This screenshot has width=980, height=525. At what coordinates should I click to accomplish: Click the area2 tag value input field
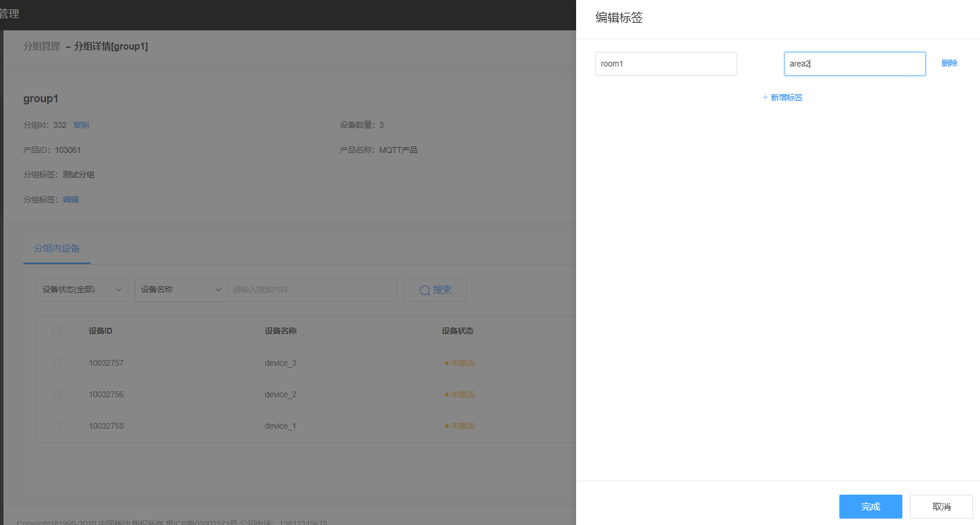855,64
